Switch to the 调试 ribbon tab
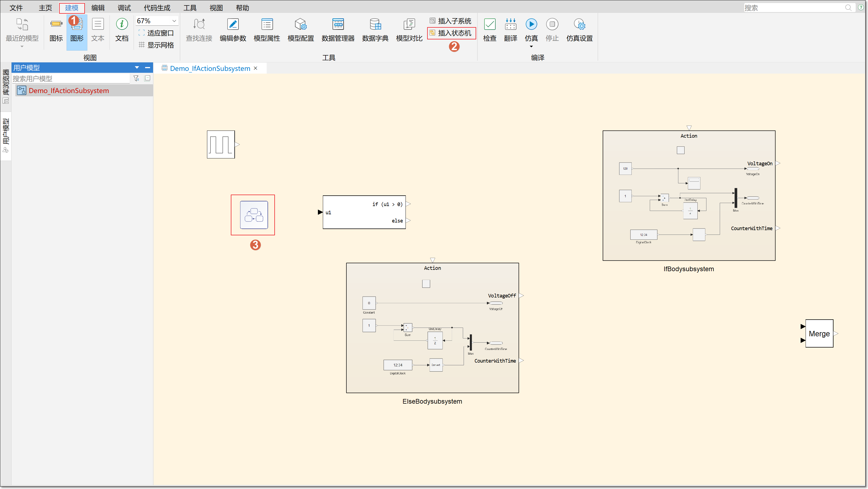This screenshot has height=489, width=868. pyautogui.click(x=124, y=8)
